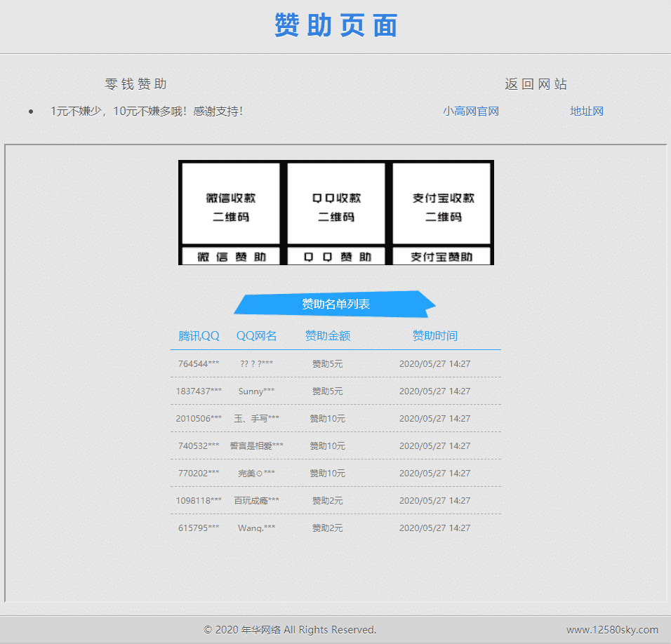671x644 pixels.
Task: Open the 地址网 link
Action: click(x=587, y=111)
